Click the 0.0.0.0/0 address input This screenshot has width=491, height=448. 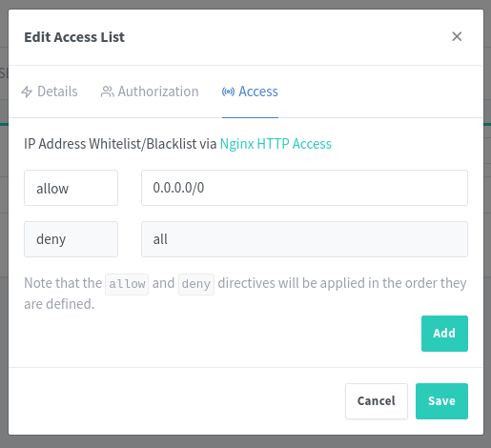pyautogui.click(x=304, y=188)
